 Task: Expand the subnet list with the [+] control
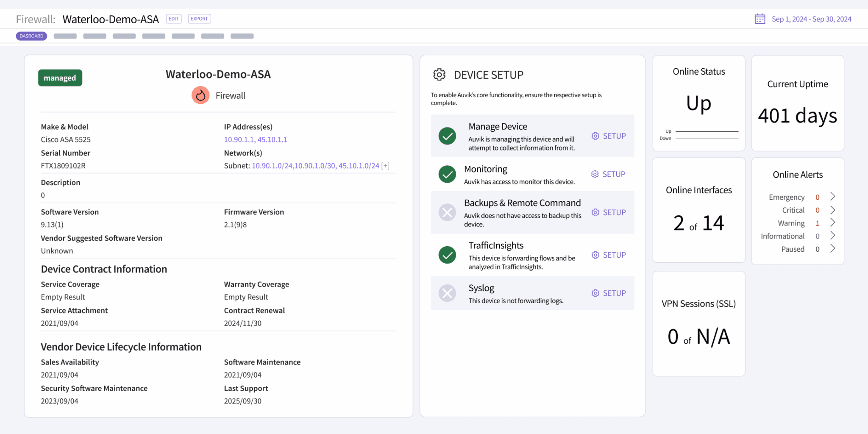tap(385, 166)
